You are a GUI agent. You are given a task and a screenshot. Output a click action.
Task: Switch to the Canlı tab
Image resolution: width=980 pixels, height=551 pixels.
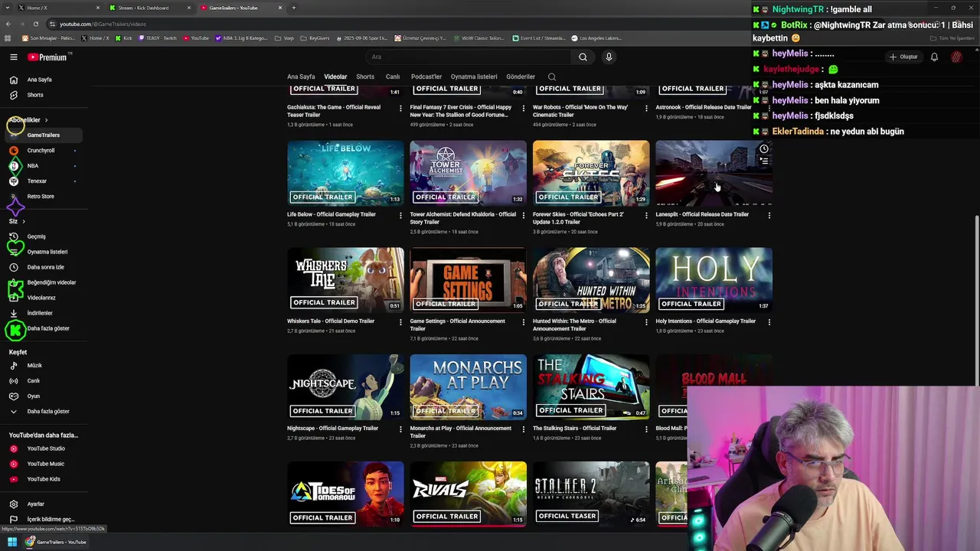point(393,77)
